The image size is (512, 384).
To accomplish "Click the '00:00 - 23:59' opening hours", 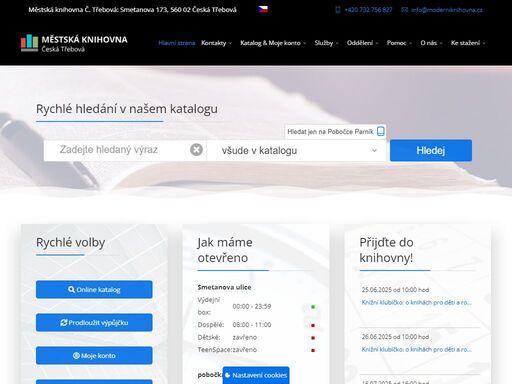I will click(x=252, y=306).
